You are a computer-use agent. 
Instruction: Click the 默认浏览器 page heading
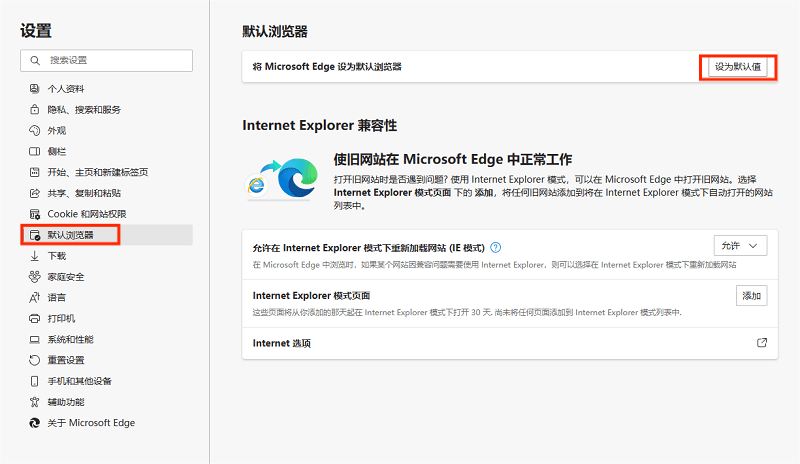click(275, 32)
